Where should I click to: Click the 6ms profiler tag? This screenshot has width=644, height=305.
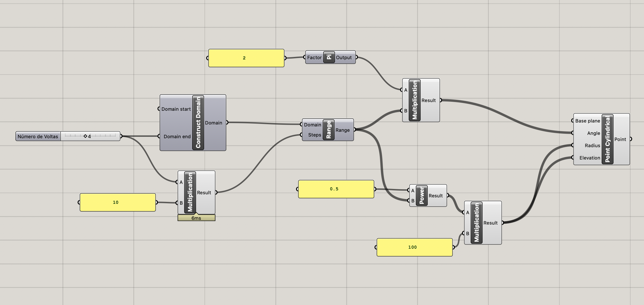(196, 218)
